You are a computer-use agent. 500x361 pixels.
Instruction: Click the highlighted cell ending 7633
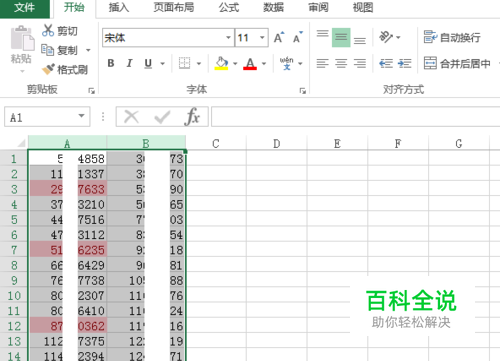tap(68, 189)
